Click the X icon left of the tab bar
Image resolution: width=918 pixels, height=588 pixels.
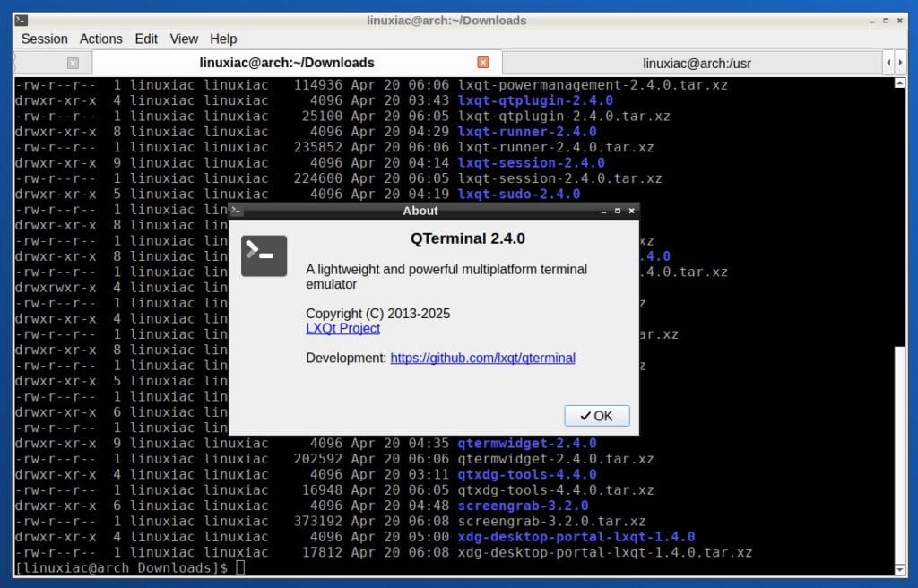click(73, 63)
